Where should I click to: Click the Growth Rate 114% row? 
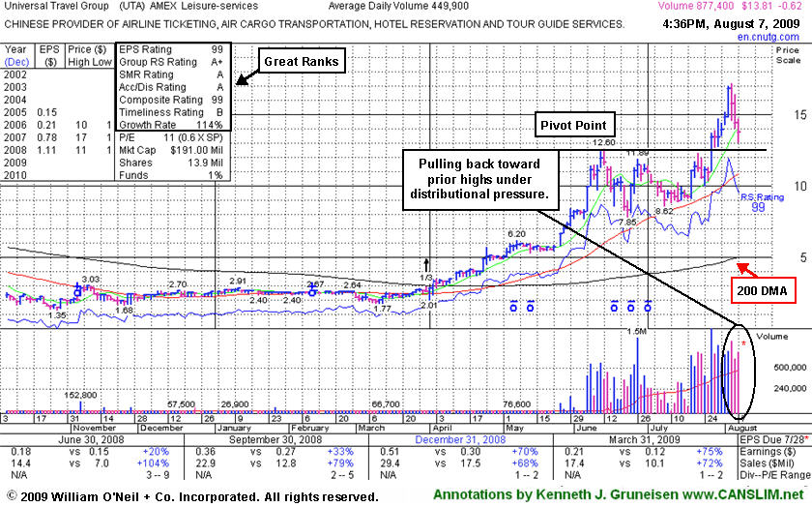tap(171, 125)
